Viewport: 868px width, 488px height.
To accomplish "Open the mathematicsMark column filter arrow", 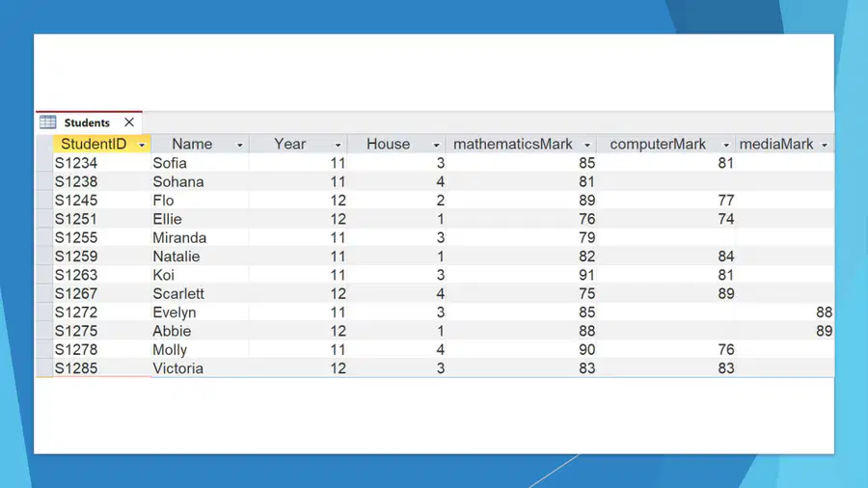I will click(x=587, y=145).
